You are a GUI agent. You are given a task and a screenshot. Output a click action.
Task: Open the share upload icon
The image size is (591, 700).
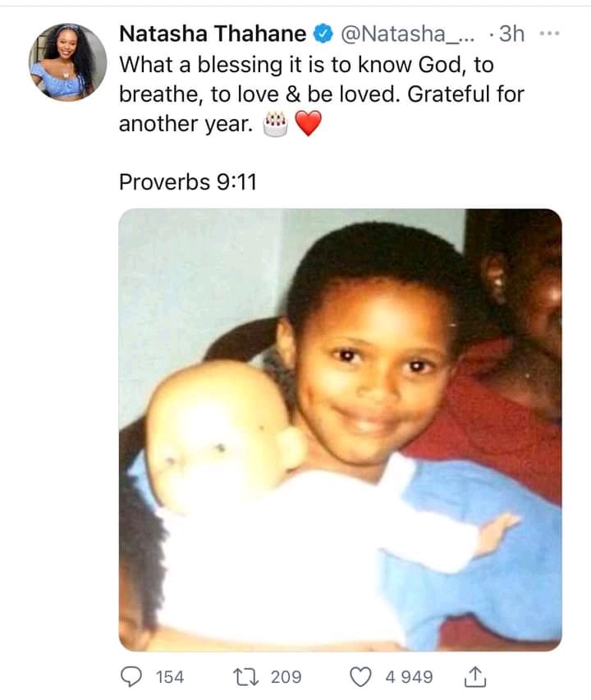tap(475, 676)
